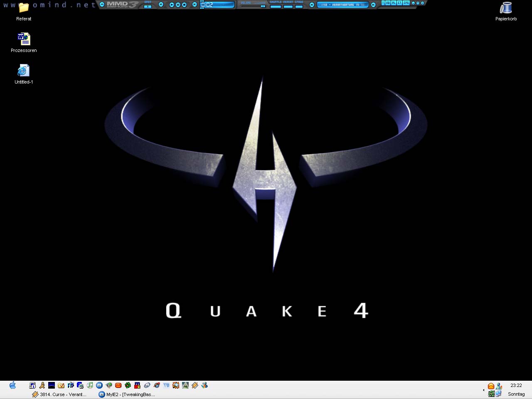This screenshot has width=532, height=399.
Task: Toggle Shuffle in the Winamp player
Action: click(x=276, y=6)
